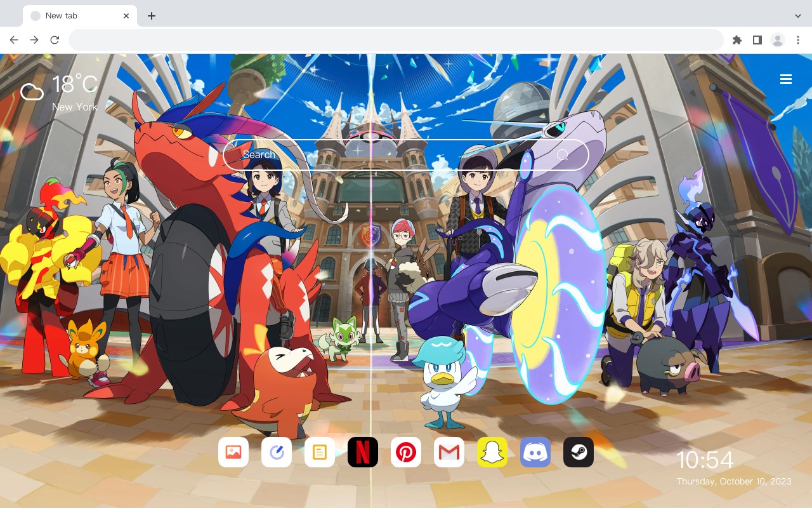Expand the tab search chevron
Viewport: 812px width, 508px height.
(798, 16)
